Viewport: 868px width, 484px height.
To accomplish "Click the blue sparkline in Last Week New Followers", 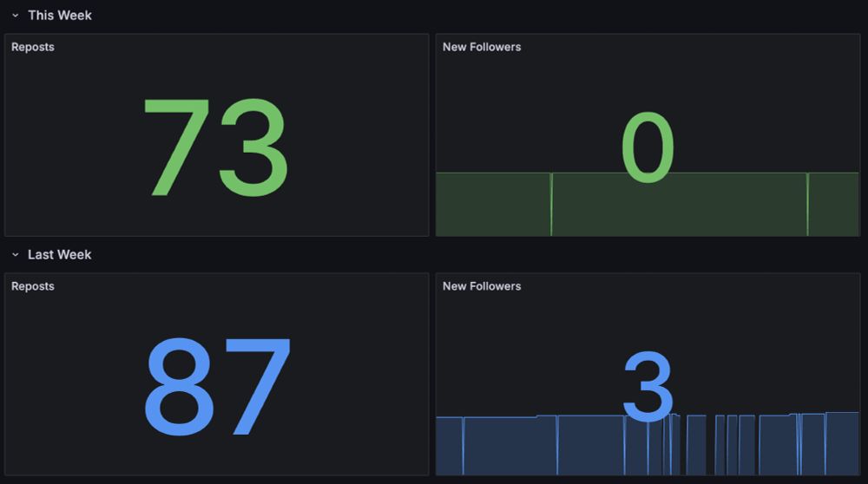I will point(648,443).
